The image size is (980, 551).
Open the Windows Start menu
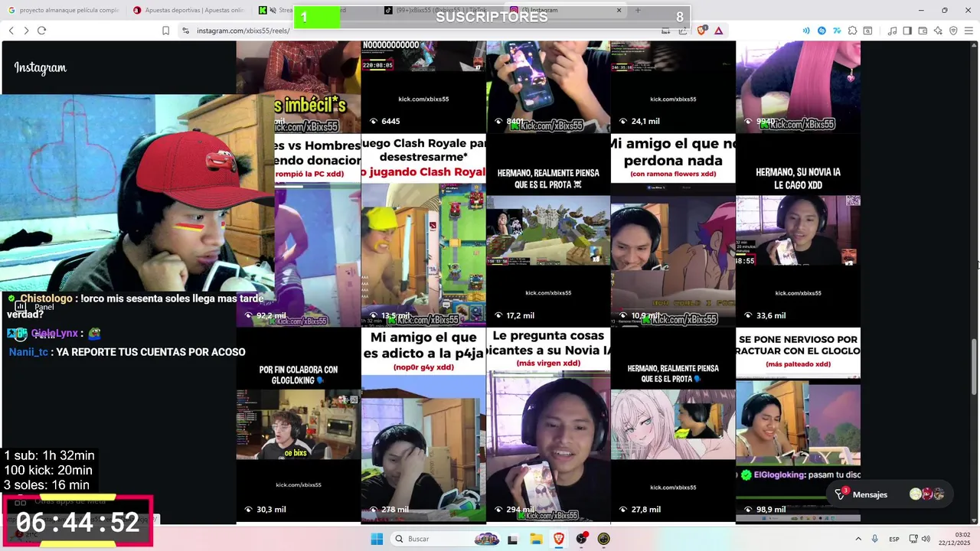(377, 539)
